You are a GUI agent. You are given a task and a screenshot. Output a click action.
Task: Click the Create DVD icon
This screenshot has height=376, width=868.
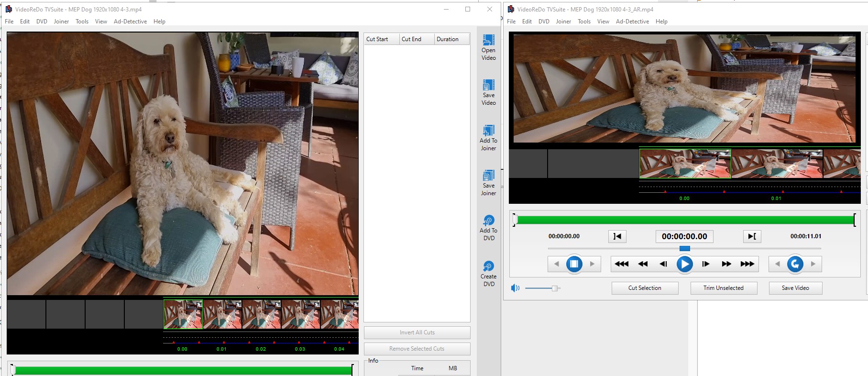tap(488, 266)
